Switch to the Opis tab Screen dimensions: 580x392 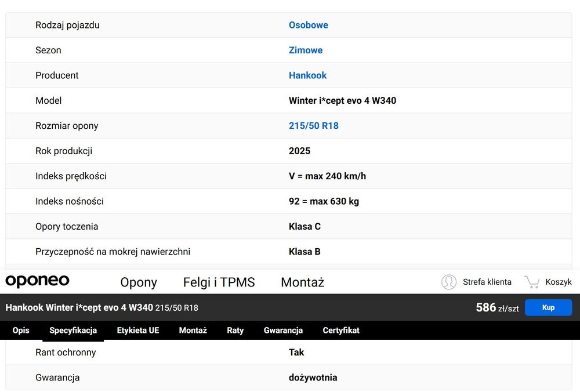point(21,330)
